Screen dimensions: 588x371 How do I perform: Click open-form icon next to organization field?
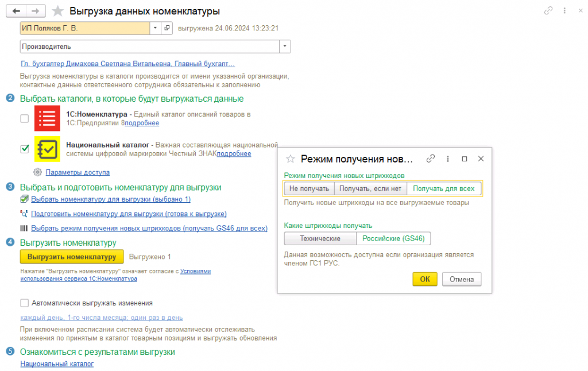pos(167,28)
